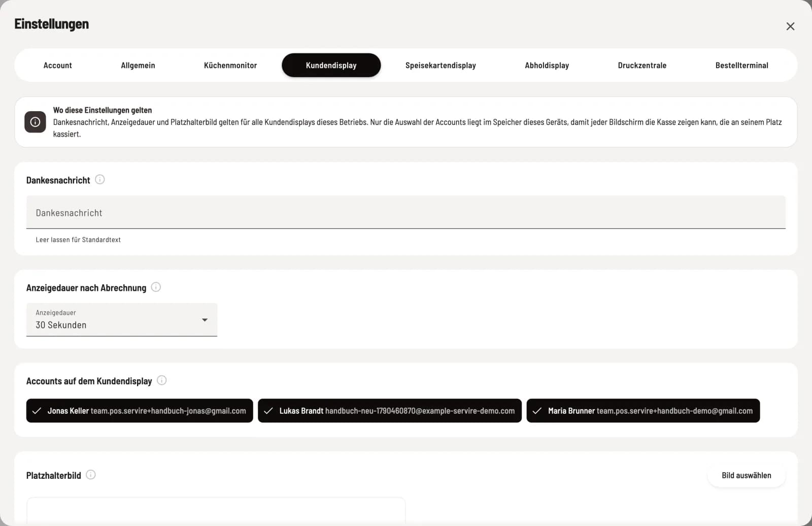Click the Bild auswählen button

(x=747, y=476)
